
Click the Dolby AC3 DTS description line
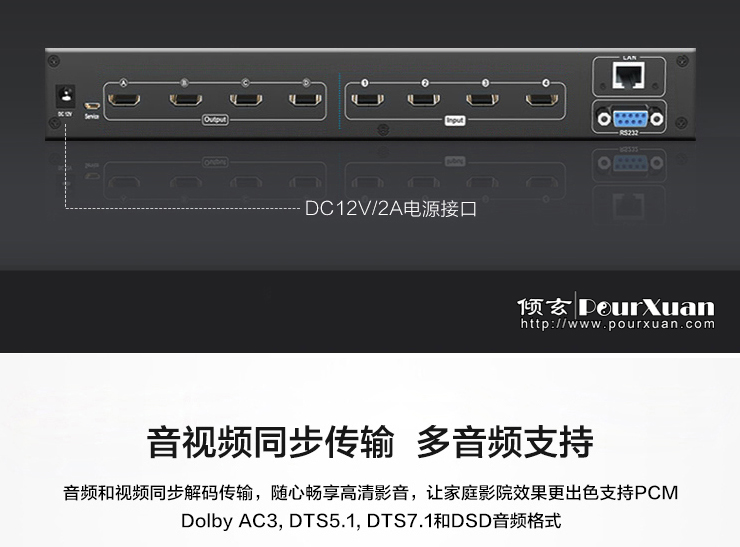[x=371, y=521]
